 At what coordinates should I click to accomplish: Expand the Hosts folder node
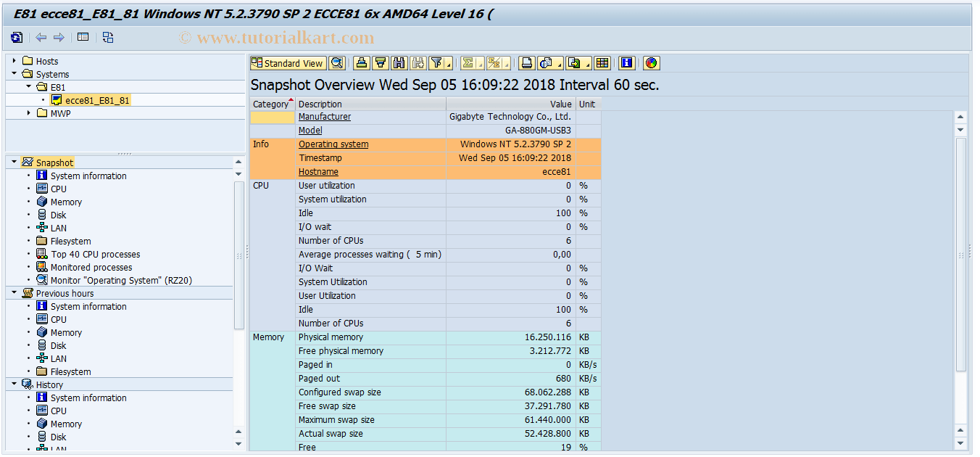click(x=14, y=61)
